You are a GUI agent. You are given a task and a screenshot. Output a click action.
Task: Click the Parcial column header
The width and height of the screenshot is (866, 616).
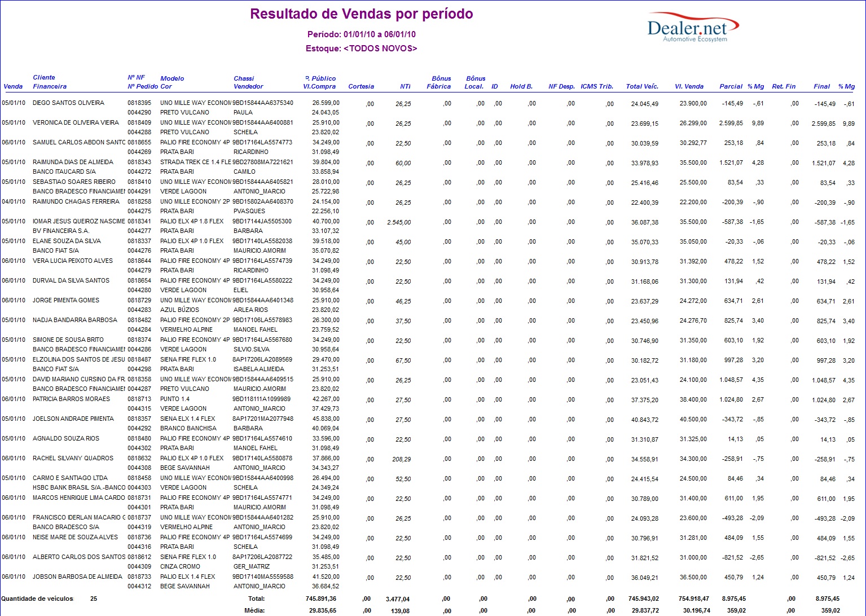[x=731, y=87]
